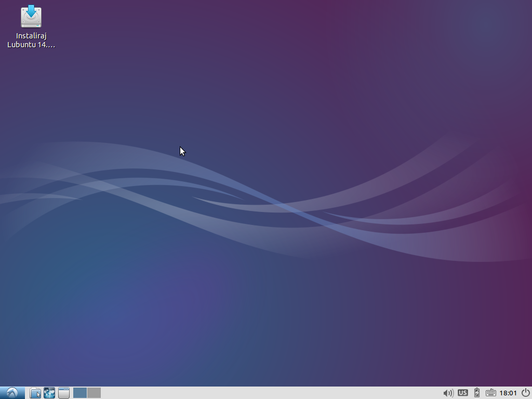Click the keyboard input method tray icon

[490, 393]
